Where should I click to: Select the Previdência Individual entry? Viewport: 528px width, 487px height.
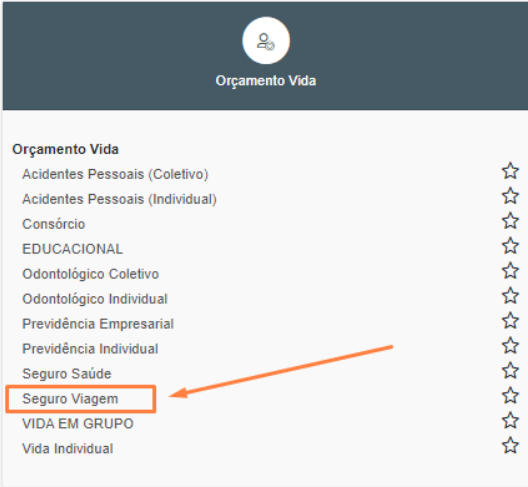(x=90, y=349)
